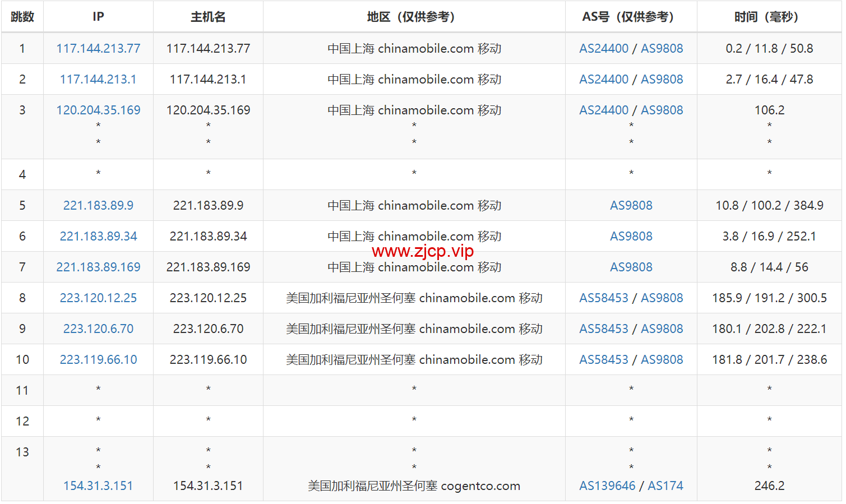Click hop number 4
Image resolution: width=846 pixels, height=504 pixels.
click(22, 175)
